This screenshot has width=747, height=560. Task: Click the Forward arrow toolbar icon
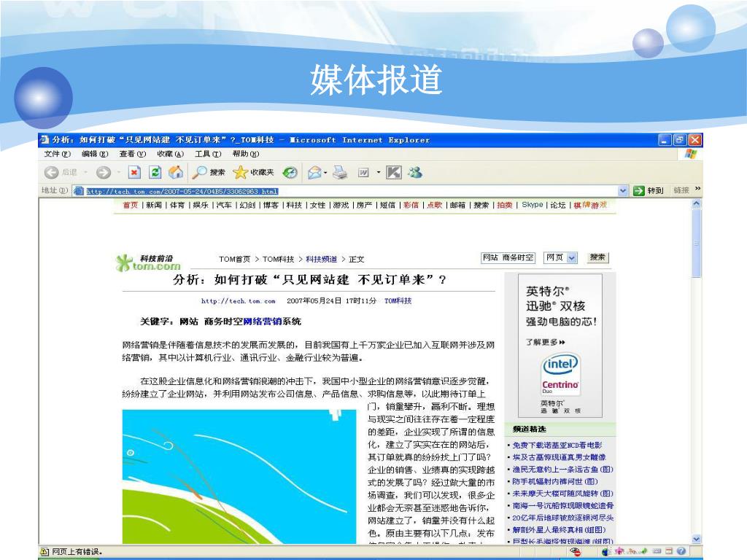tap(104, 172)
